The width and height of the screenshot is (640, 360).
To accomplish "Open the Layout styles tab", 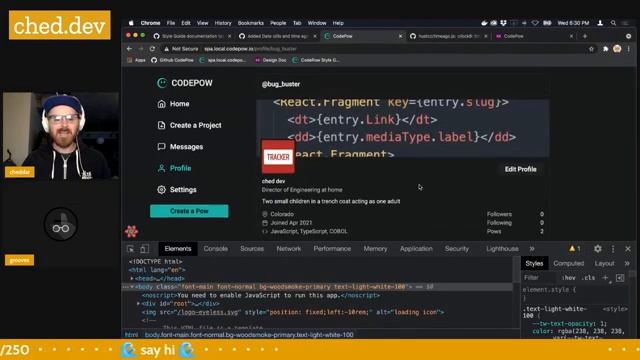I will [x=604, y=263].
